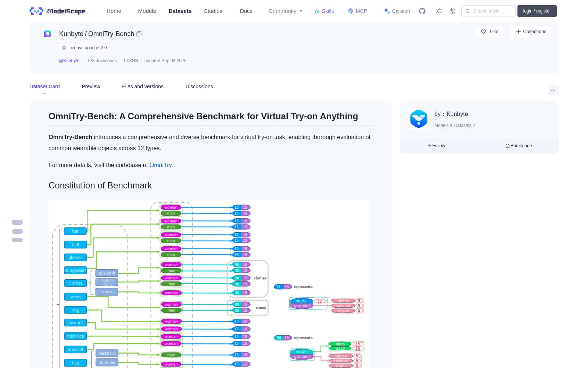Open the GitHub icon link
Screen dimensions: 588x368
tap(422, 11)
